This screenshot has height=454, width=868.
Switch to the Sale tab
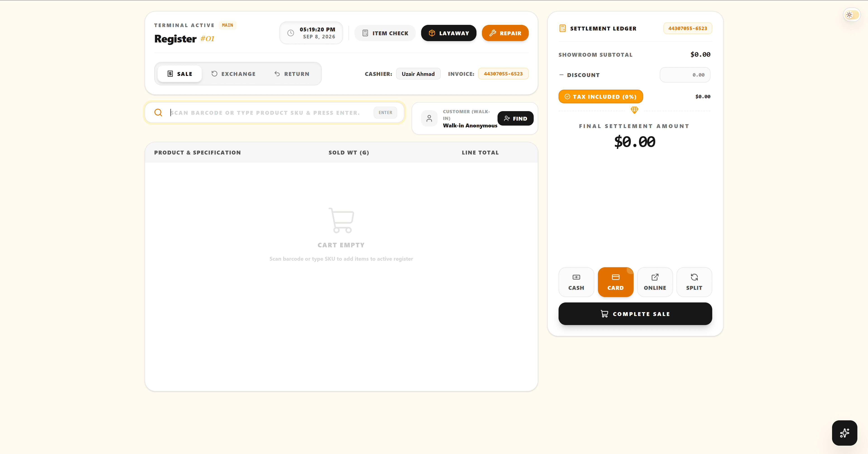point(180,74)
